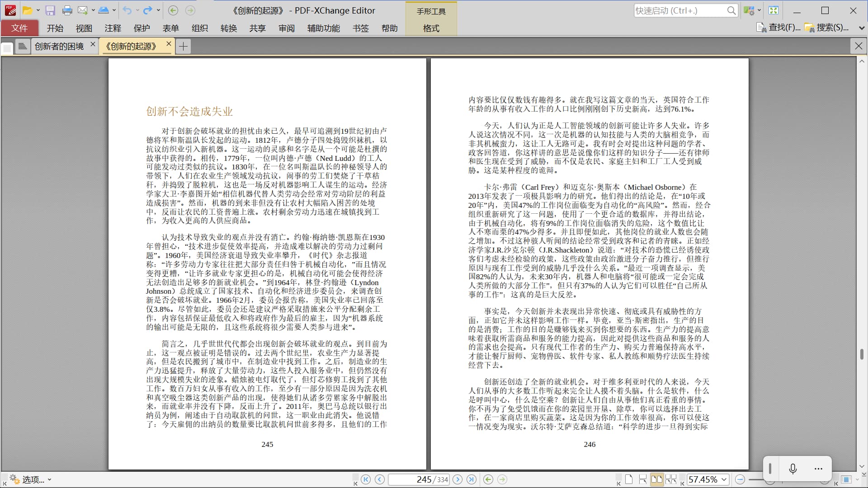Enable single page layout view

(x=629, y=479)
